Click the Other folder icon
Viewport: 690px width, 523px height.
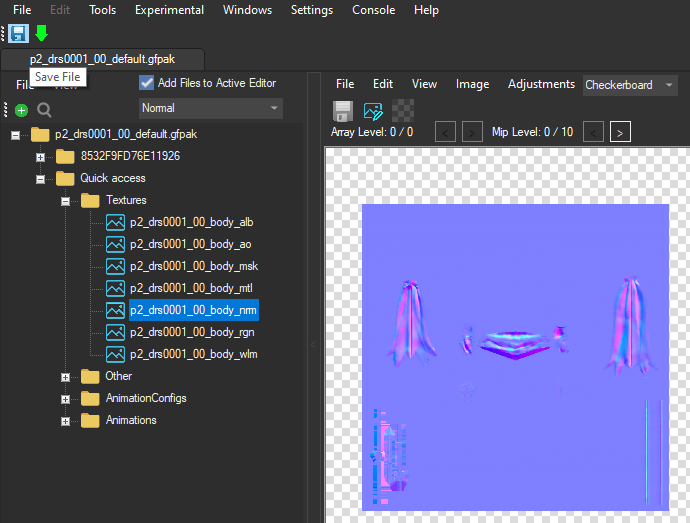90,376
